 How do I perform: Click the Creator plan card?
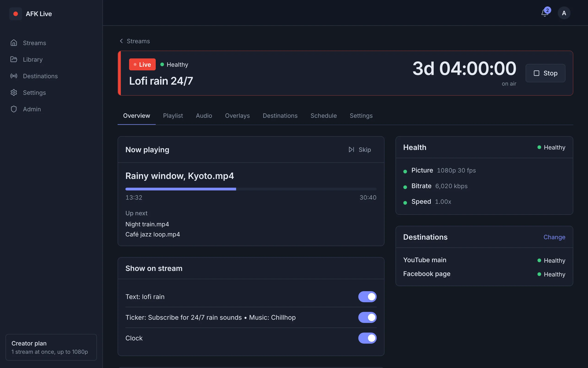click(x=51, y=347)
